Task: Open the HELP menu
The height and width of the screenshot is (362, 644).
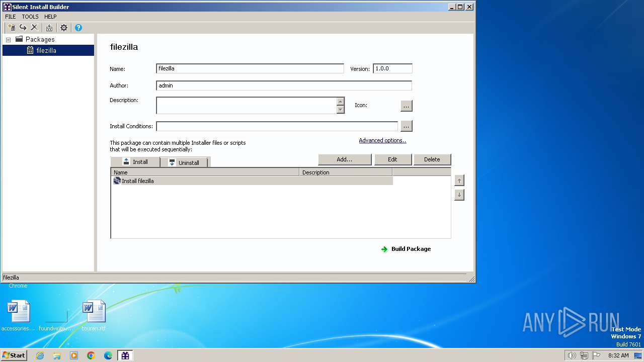Action: pyautogui.click(x=50, y=17)
